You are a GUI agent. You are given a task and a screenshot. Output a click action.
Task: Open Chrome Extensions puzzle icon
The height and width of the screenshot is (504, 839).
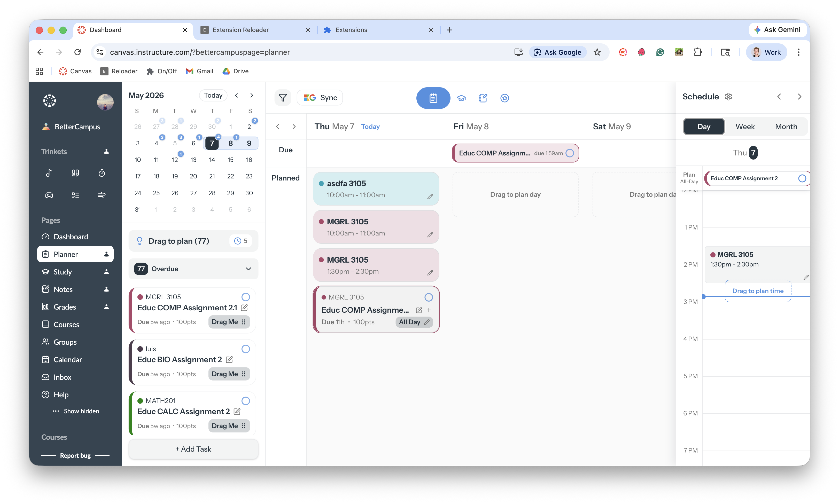coord(697,52)
